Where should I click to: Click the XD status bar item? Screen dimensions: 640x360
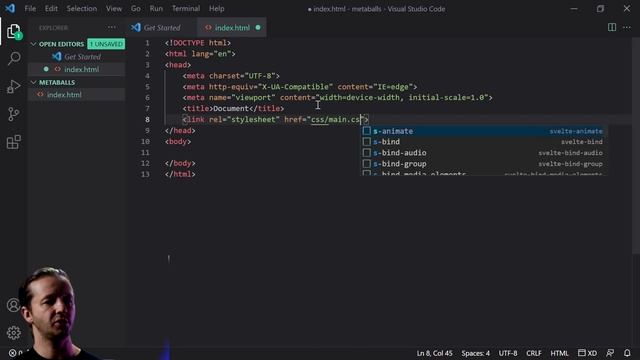[x=587, y=353]
